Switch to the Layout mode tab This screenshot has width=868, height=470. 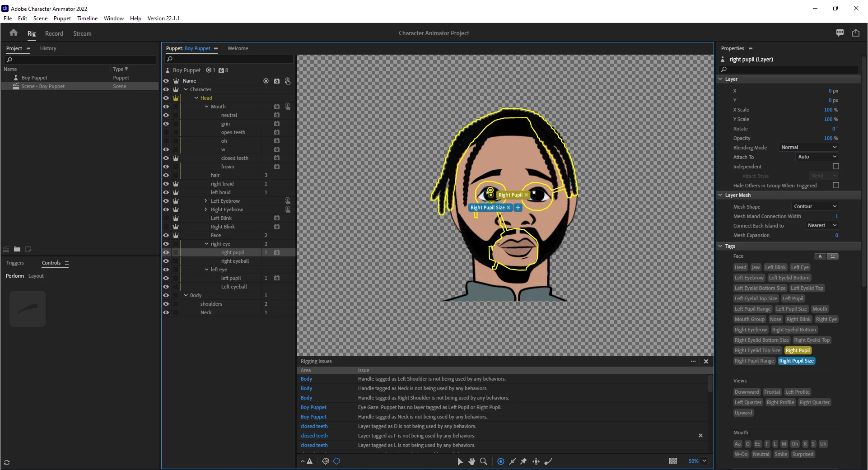click(36, 276)
